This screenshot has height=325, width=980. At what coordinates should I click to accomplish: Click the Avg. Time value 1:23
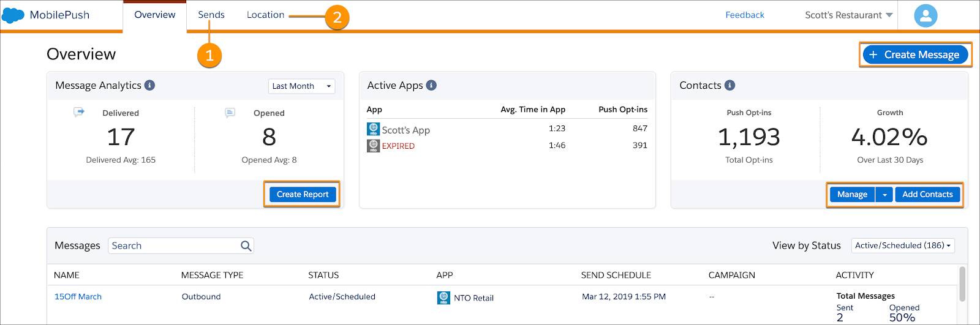point(557,128)
